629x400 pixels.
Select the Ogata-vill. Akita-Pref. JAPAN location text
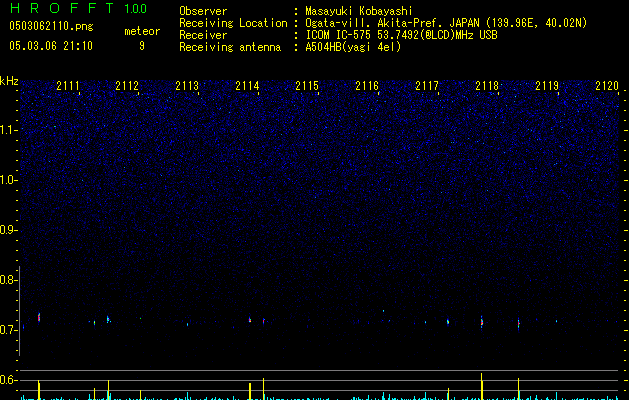[446, 23]
